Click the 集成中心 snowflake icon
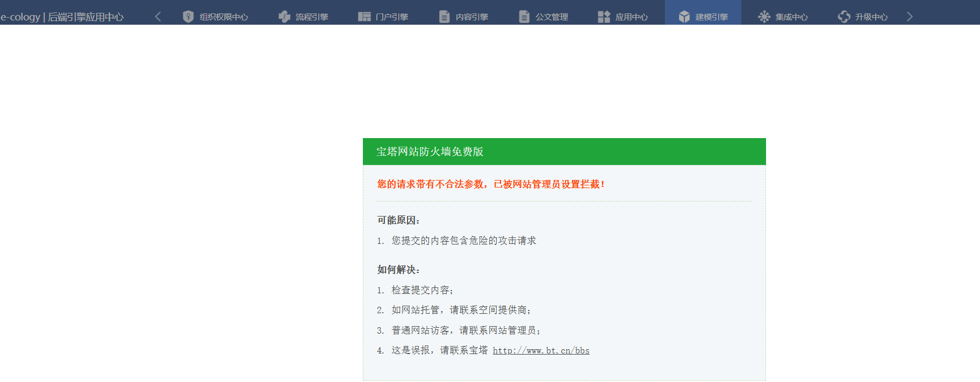Screen dimensions: 980x382 [764, 17]
